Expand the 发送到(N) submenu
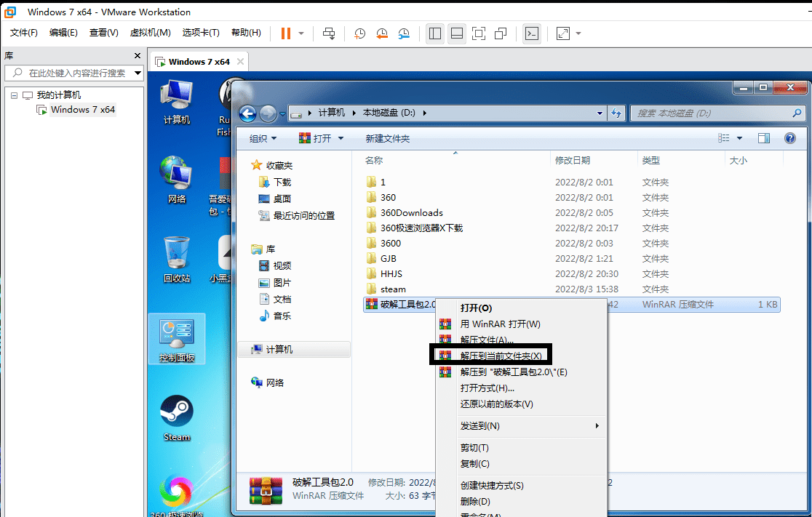 pos(520,426)
